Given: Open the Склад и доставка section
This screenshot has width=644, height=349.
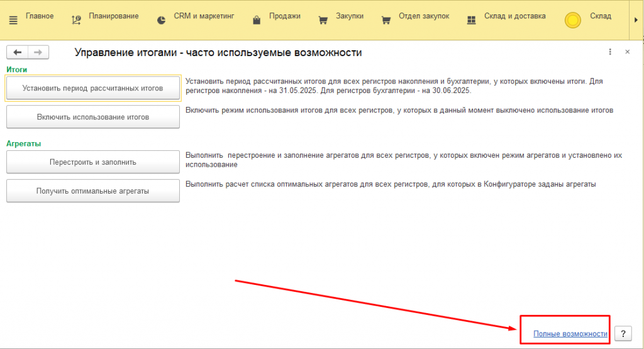Looking at the screenshot, I should [x=514, y=16].
